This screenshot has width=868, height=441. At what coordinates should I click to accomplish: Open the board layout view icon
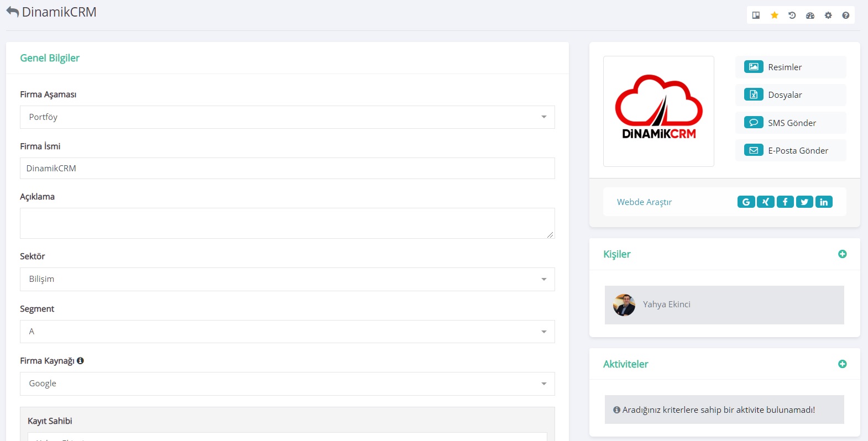pyautogui.click(x=756, y=15)
